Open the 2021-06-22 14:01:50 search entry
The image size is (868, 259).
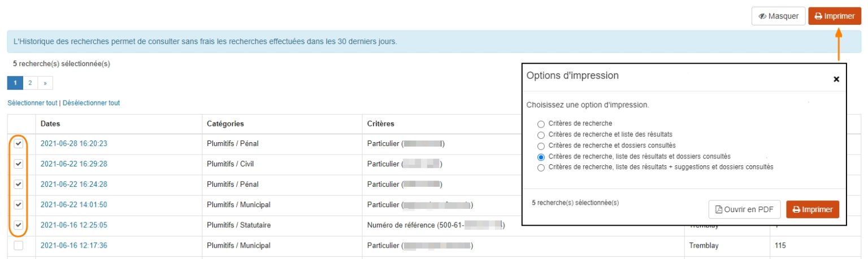(x=73, y=205)
